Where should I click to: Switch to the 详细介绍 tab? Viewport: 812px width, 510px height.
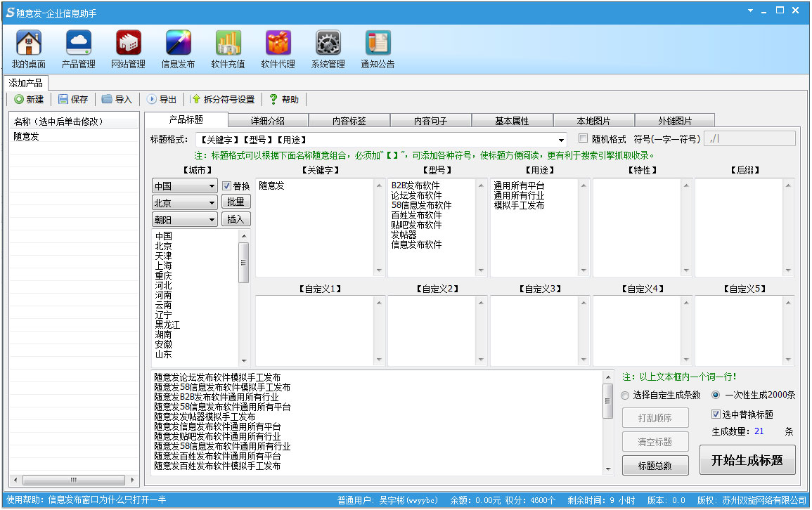268,121
